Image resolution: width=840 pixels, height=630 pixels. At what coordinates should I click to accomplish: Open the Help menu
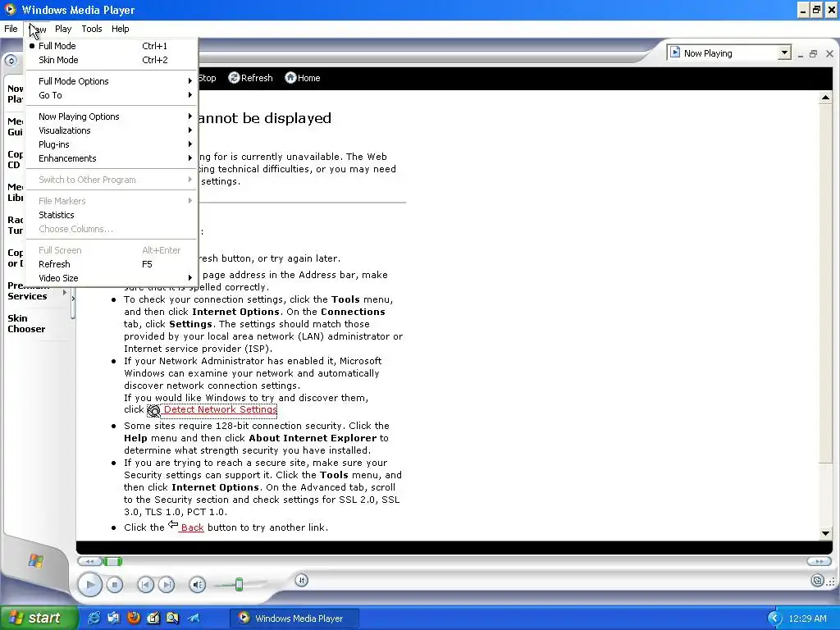(120, 29)
